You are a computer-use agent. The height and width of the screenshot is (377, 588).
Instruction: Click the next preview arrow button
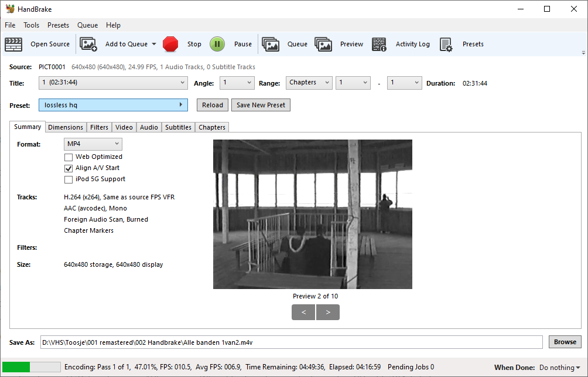[328, 313]
